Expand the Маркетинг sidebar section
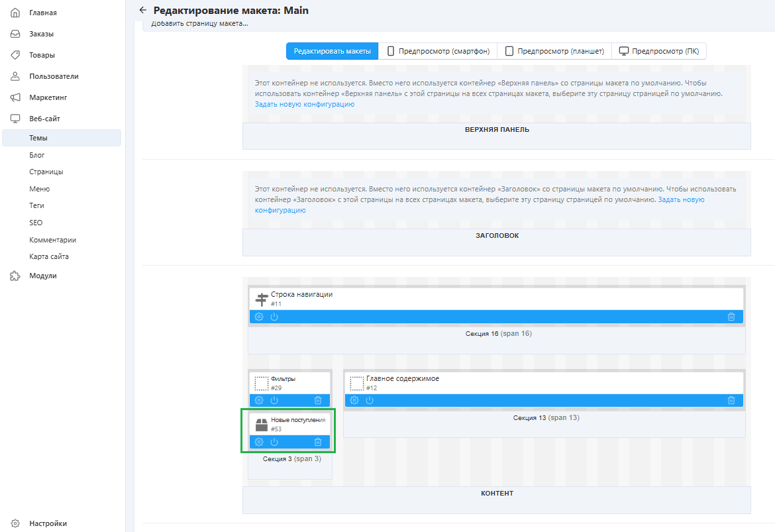This screenshot has height=532, width=775. (48, 97)
